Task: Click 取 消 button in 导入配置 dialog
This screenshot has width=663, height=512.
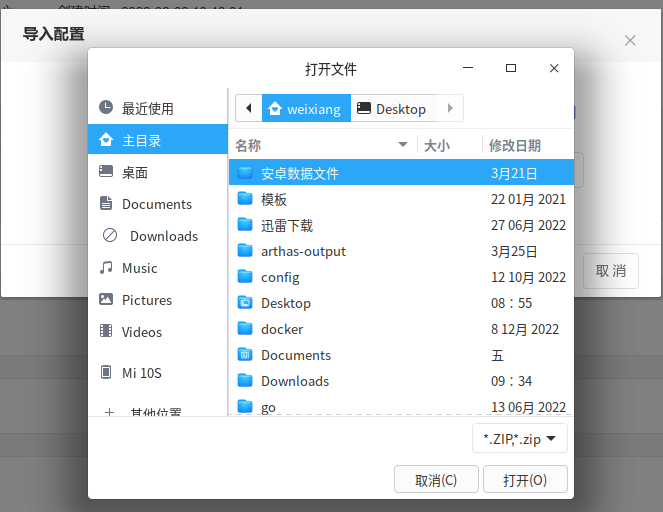Action: pos(611,271)
